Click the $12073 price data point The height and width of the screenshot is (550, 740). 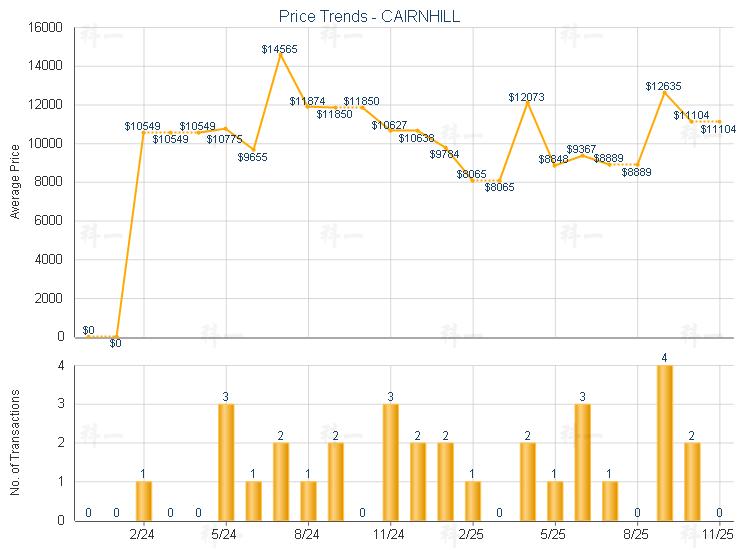(527, 103)
